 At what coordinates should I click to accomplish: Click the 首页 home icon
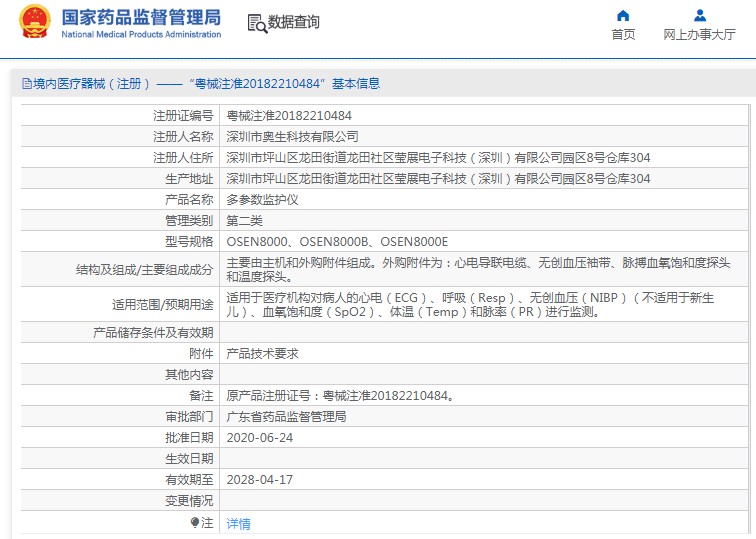623,15
